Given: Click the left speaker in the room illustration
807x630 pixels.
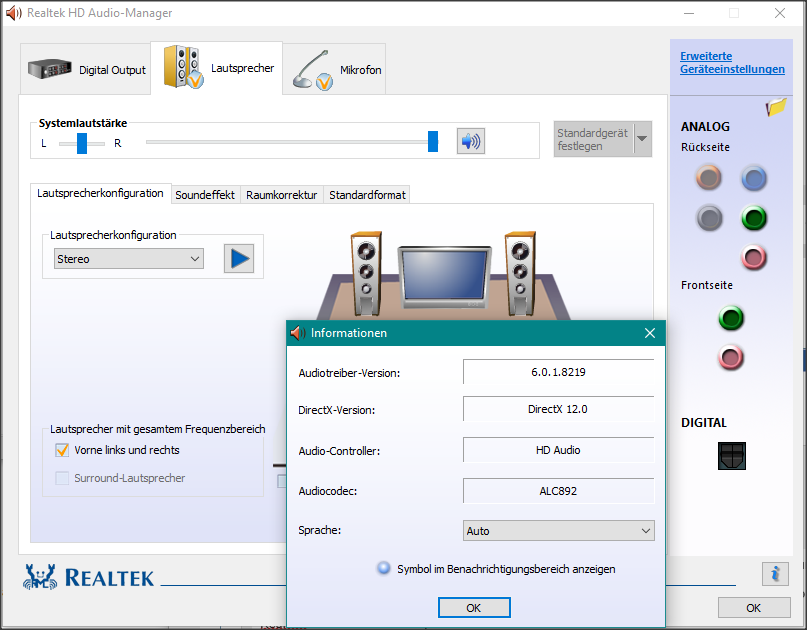Looking at the screenshot, I should tap(366, 273).
